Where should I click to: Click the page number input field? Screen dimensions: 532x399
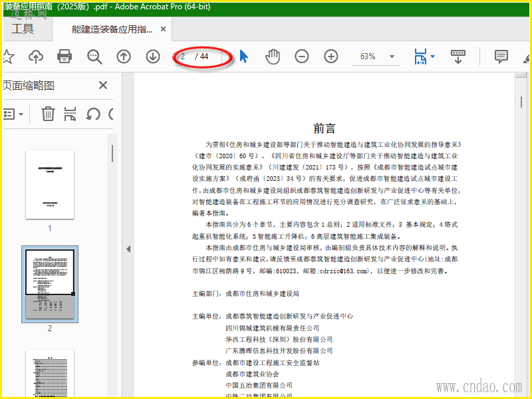tap(184, 57)
